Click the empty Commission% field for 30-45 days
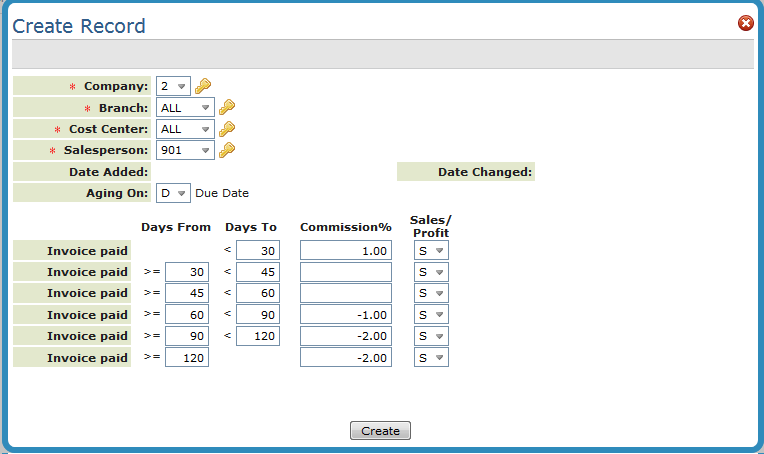 coord(345,272)
